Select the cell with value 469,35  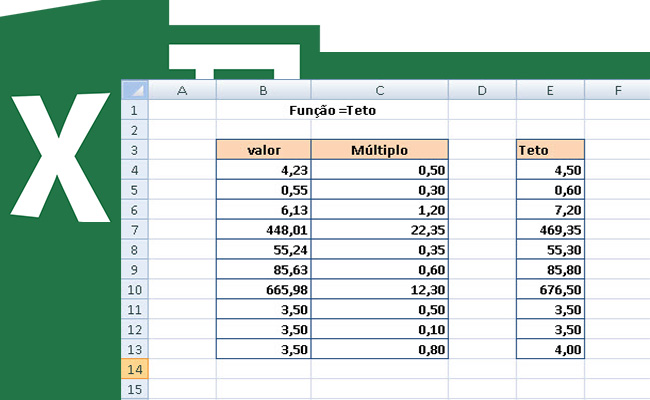551,229
